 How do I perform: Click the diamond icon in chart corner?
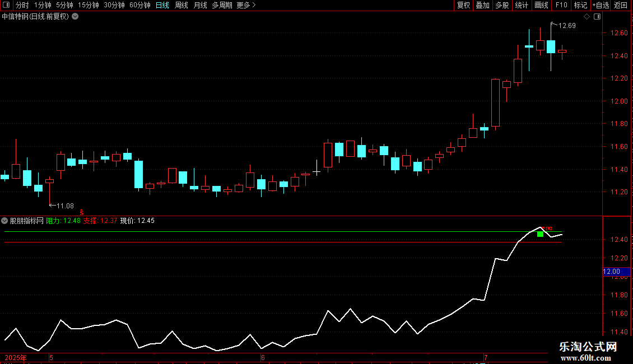(587, 17)
